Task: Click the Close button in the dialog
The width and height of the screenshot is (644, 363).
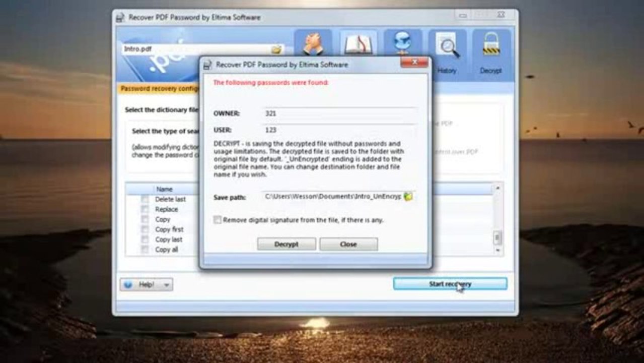Action: coord(348,244)
